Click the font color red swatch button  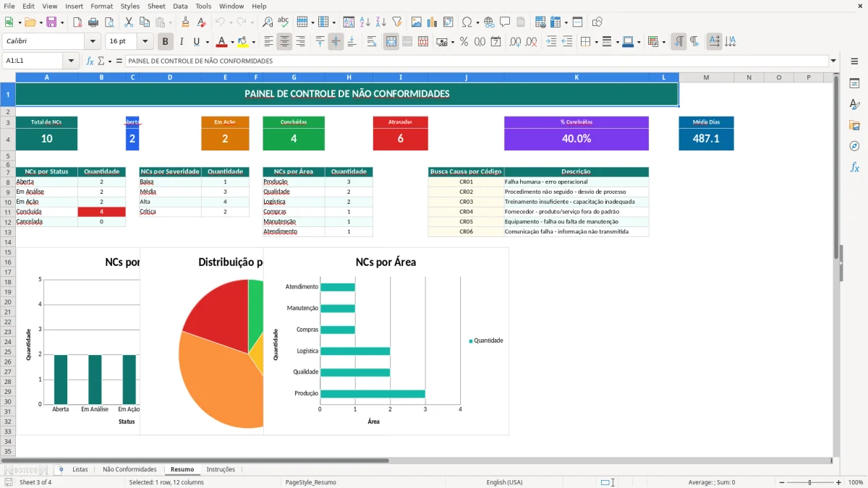221,42
